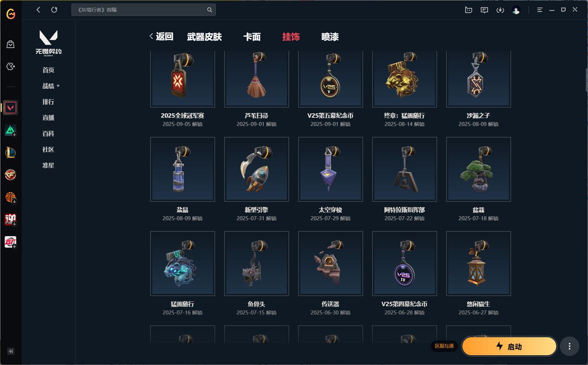This screenshot has height=365, width=588.
Task: Click the 区服互通 label button
Action: 444,346
